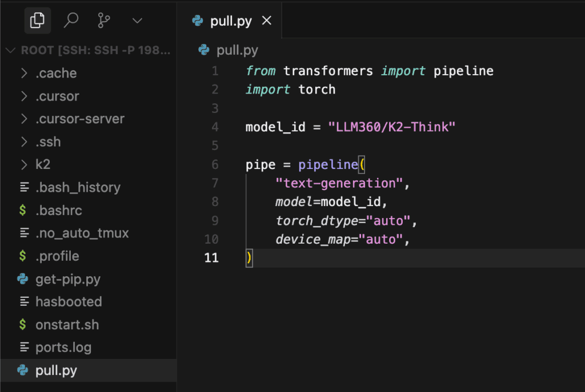
Task: Open the Source Control branch icon
Action: (x=104, y=21)
